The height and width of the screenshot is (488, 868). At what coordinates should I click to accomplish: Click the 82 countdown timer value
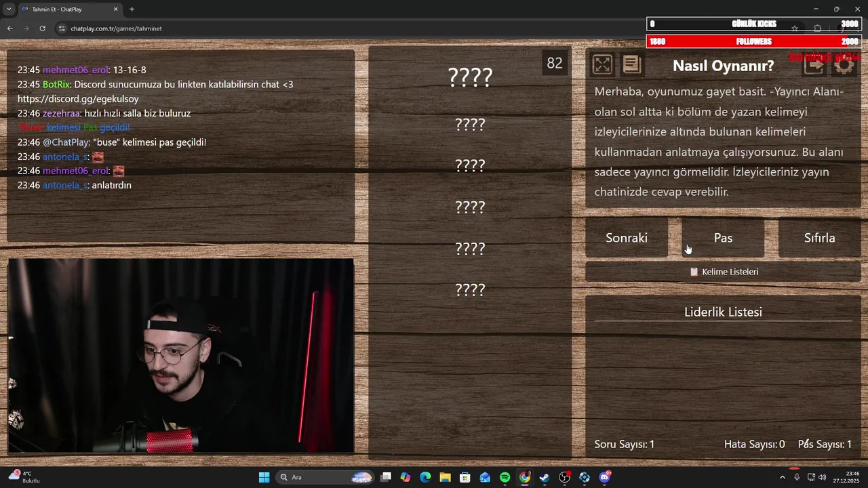555,63
